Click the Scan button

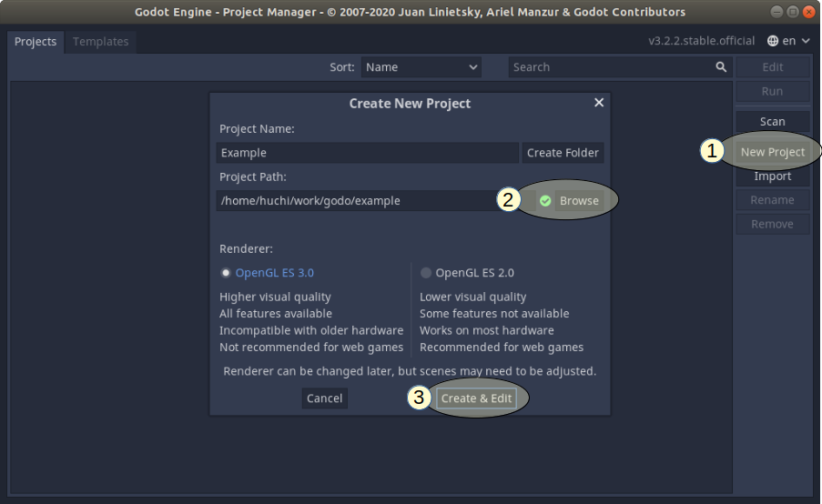772,122
